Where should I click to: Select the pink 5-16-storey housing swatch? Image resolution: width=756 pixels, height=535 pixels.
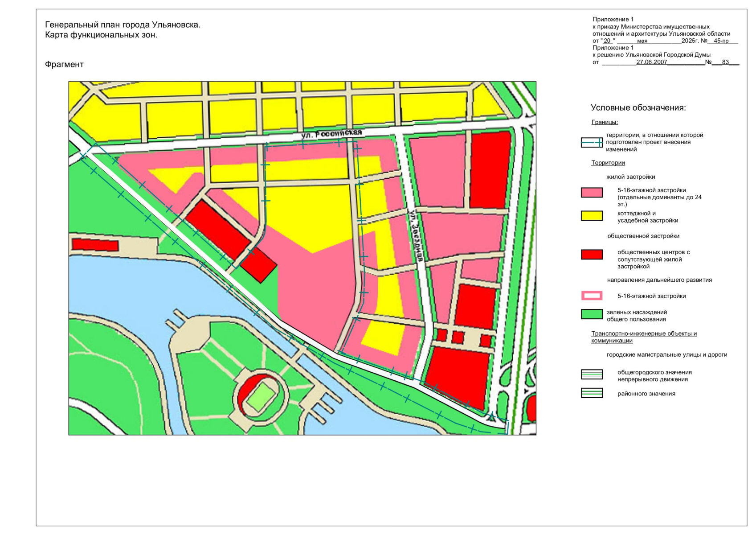coord(592,193)
